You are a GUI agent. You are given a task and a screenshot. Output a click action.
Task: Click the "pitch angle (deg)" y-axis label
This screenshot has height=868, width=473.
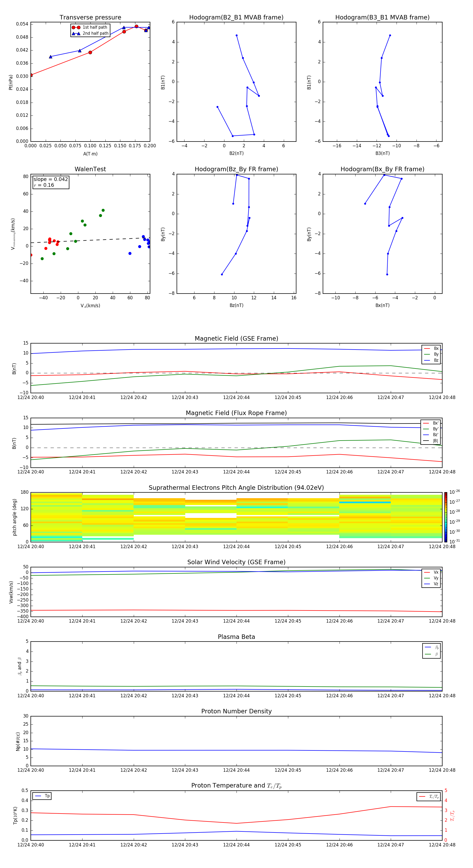pyautogui.click(x=14, y=517)
